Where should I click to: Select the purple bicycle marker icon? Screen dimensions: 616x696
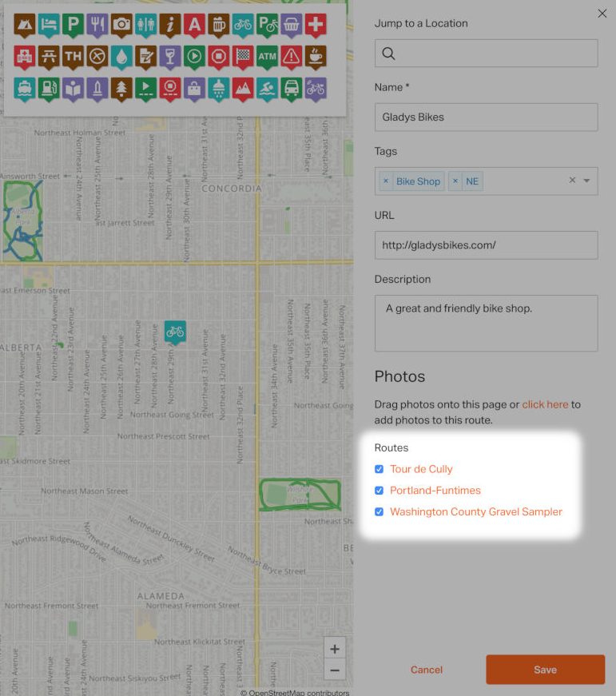pos(316,89)
